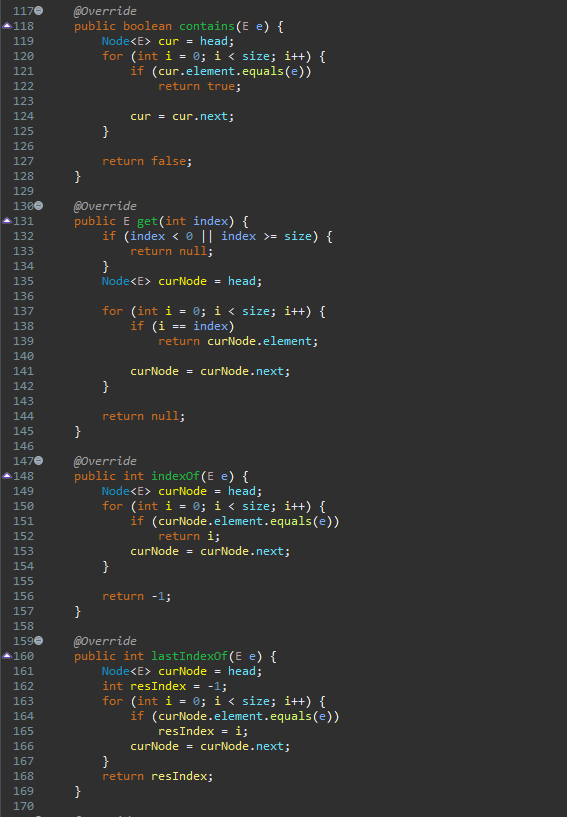This screenshot has width=567, height=817.
Task: Click the 'int resIndex = -1;' declaration
Action: point(165,686)
